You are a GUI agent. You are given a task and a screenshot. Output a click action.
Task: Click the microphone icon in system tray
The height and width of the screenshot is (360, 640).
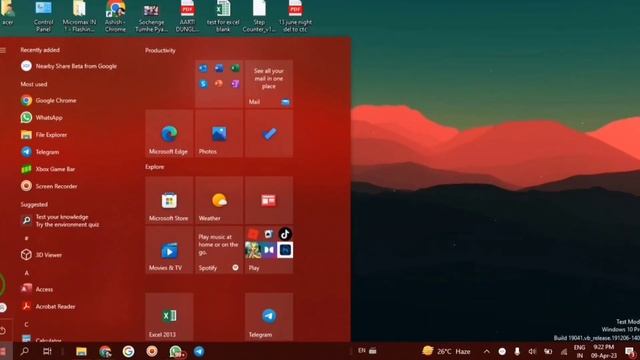pos(517,351)
